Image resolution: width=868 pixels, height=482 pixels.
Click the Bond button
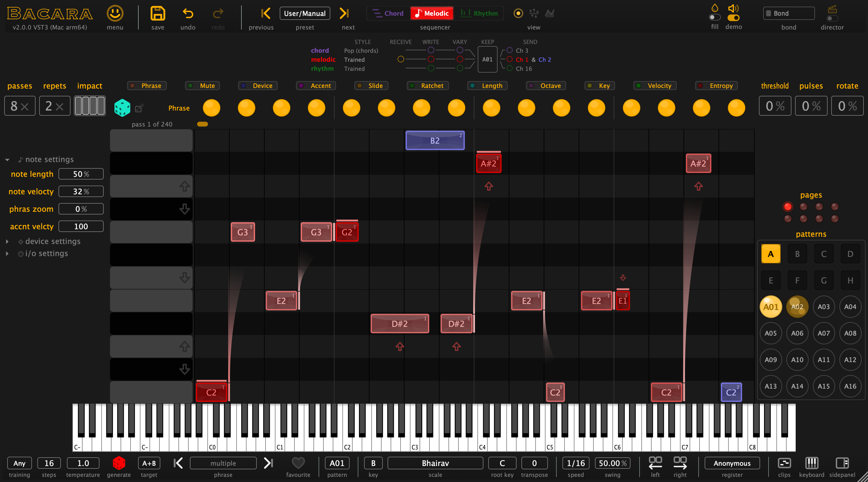788,14
